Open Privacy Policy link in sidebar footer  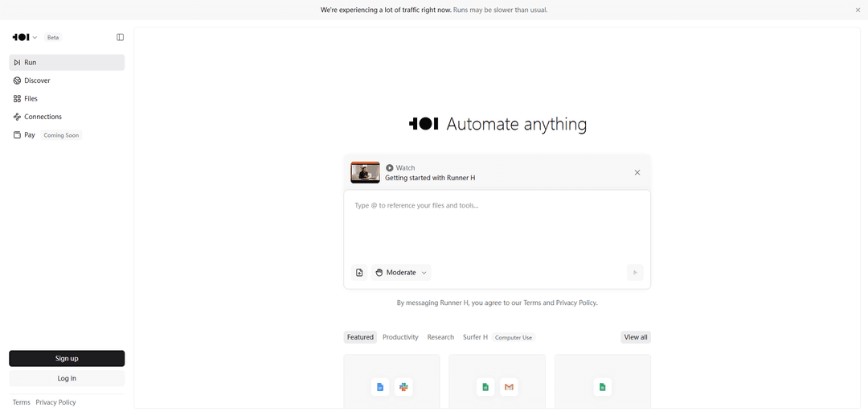(x=56, y=402)
